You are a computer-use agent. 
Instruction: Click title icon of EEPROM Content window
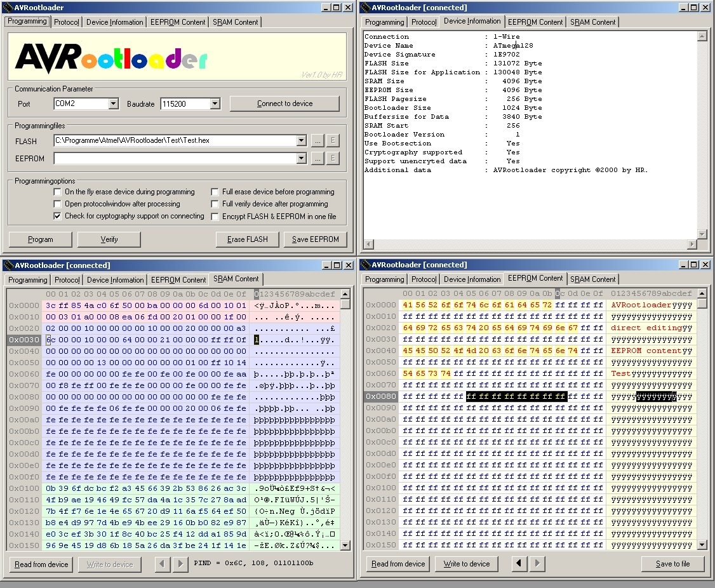point(366,265)
